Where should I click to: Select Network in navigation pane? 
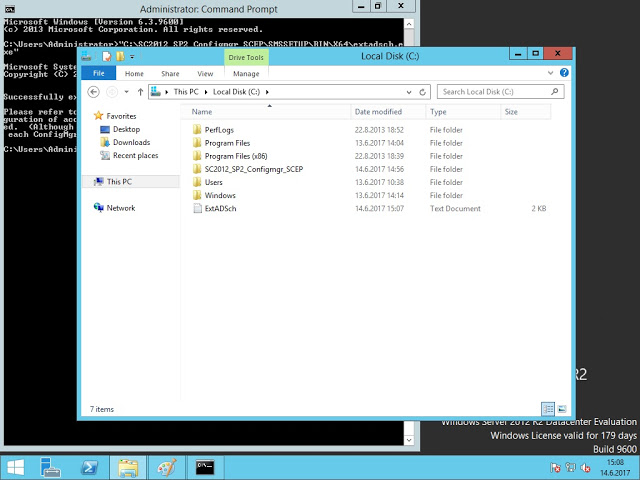click(120, 208)
